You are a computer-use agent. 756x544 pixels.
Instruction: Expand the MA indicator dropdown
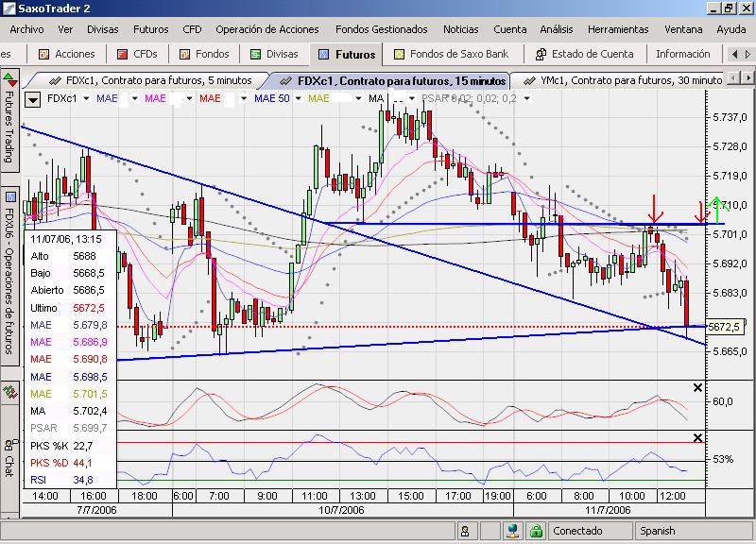pos(412,99)
